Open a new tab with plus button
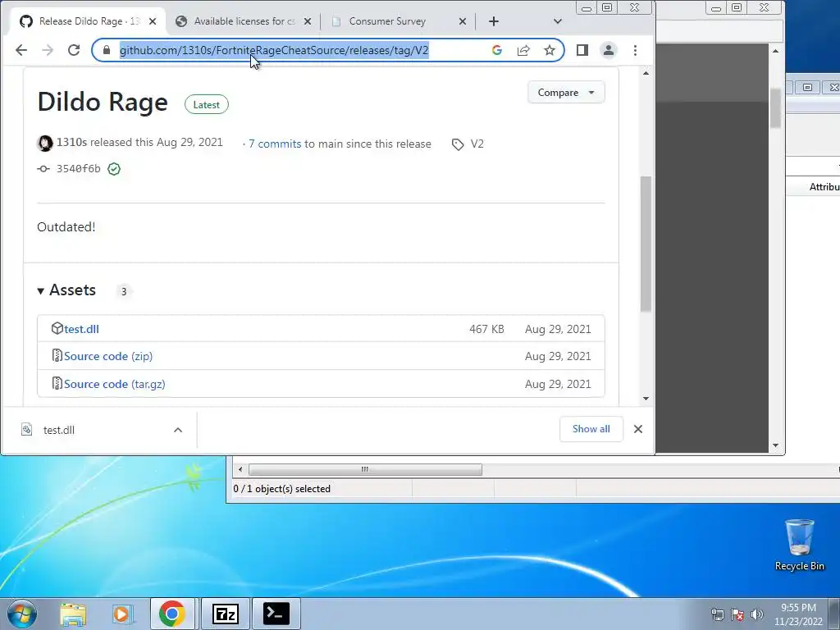 pyautogui.click(x=493, y=21)
